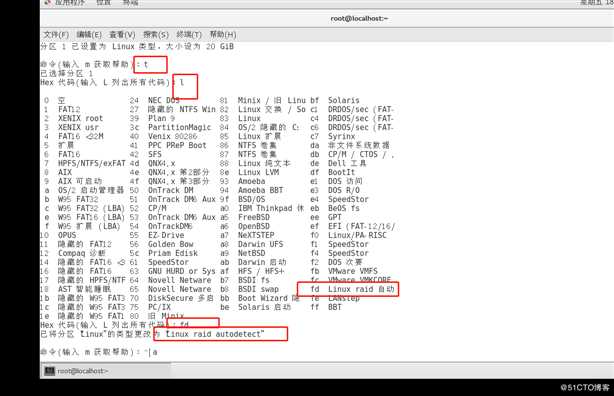Click the 'de Dell 工具' entry
The image size is (614, 396).
click(x=338, y=163)
